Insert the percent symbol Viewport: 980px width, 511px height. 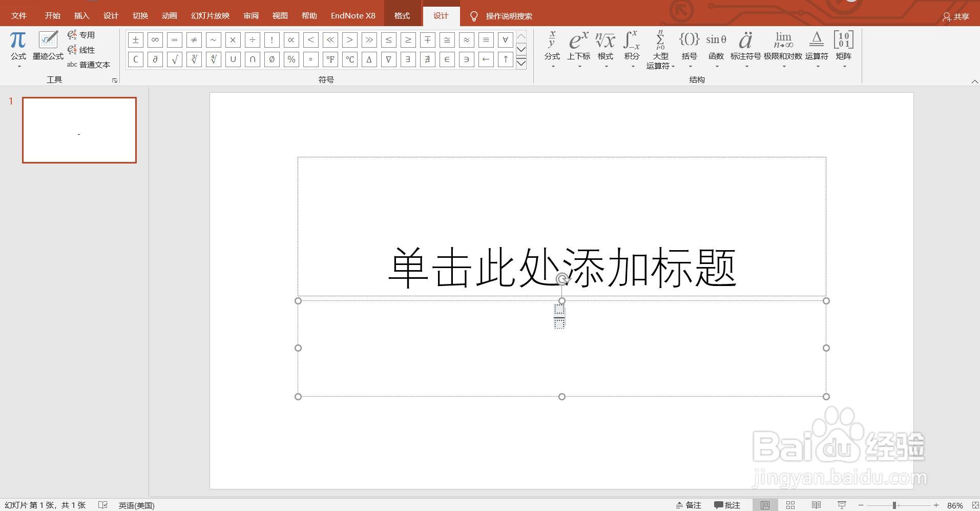291,59
